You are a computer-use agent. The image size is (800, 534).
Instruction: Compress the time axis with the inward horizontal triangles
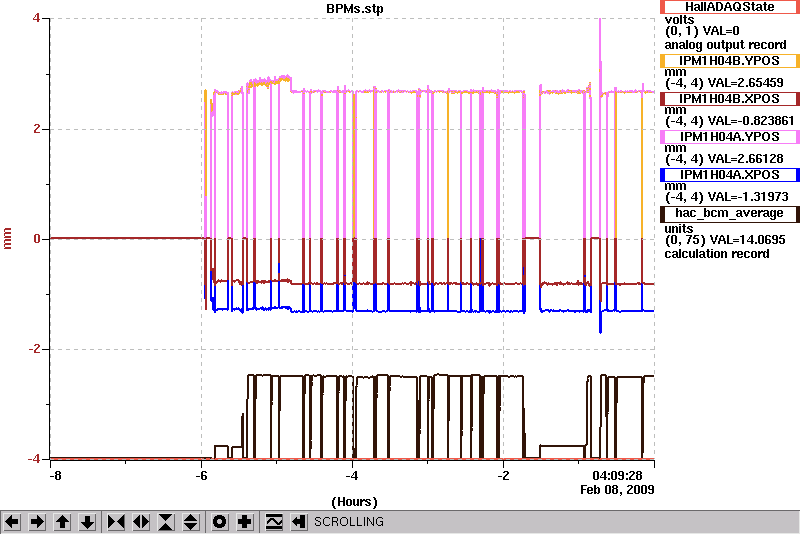(116, 522)
